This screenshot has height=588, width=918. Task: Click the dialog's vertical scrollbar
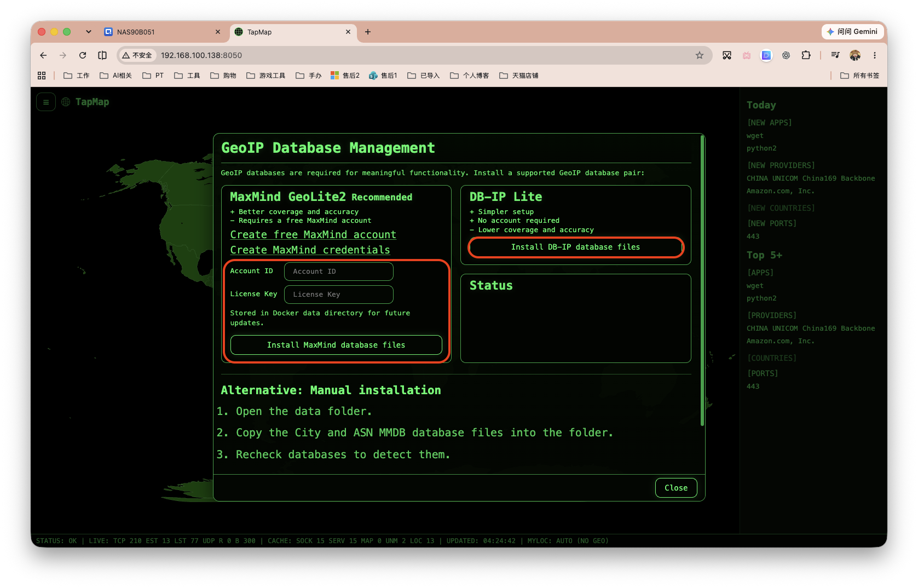tap(702, 280)
